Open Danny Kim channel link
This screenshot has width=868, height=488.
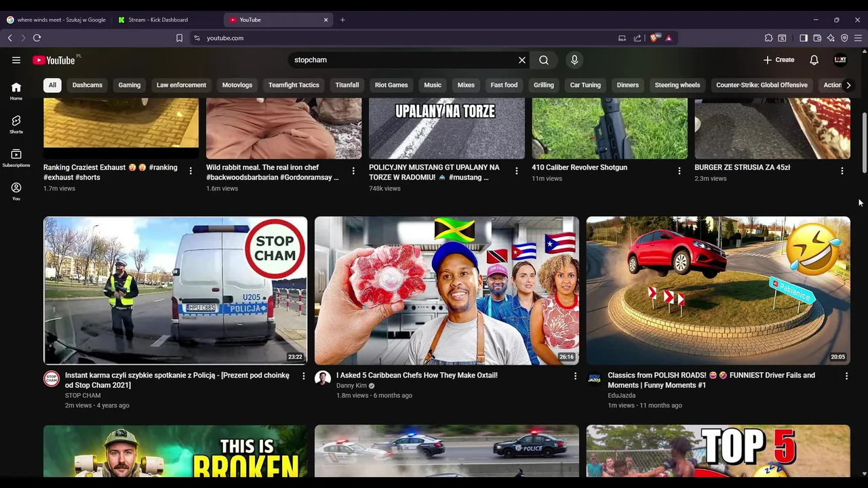pyautogui.click(x=351, y=386)
